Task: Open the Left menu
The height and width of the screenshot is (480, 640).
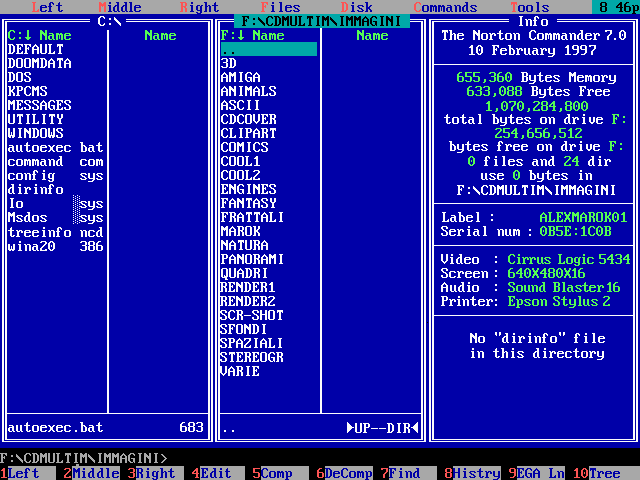Action: coord(47,7)
